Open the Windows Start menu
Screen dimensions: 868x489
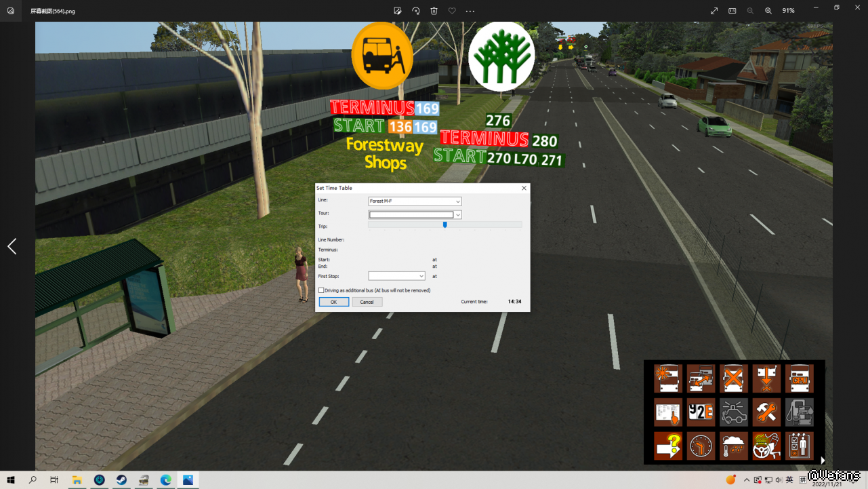click(11, 480)
